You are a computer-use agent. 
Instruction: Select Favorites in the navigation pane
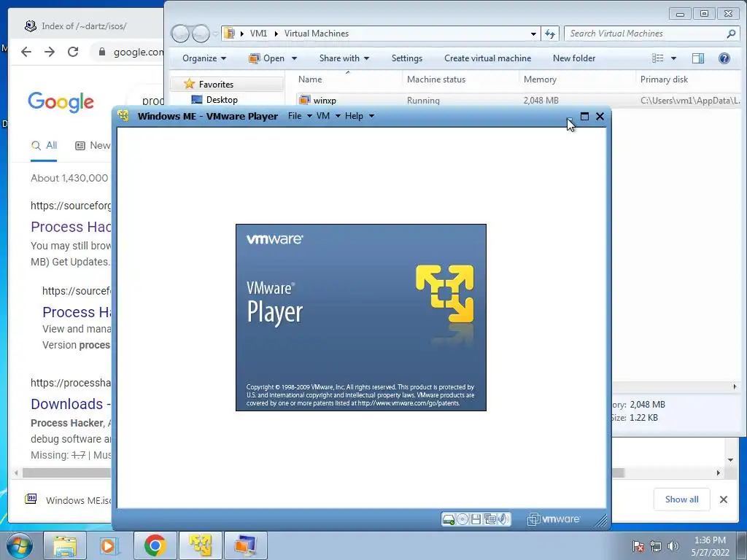[216, 85]
